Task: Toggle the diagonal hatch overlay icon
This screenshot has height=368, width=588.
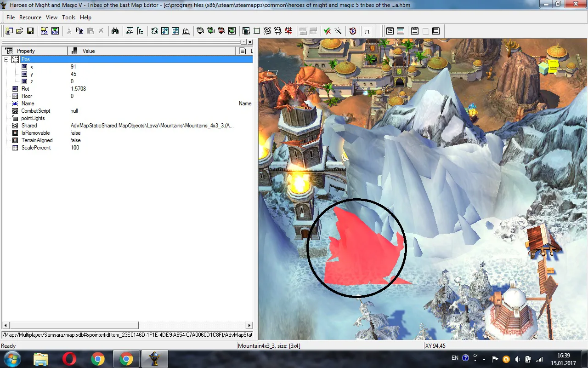Action: [x=267, y=31]
